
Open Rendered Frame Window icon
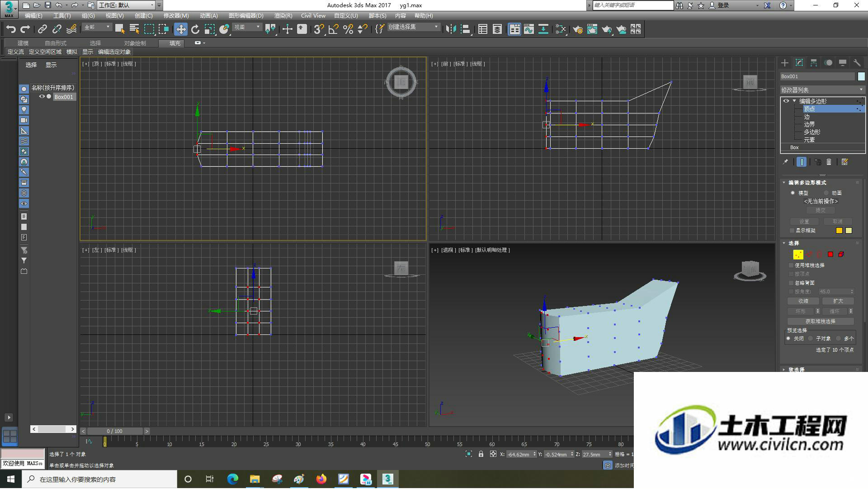592,29
